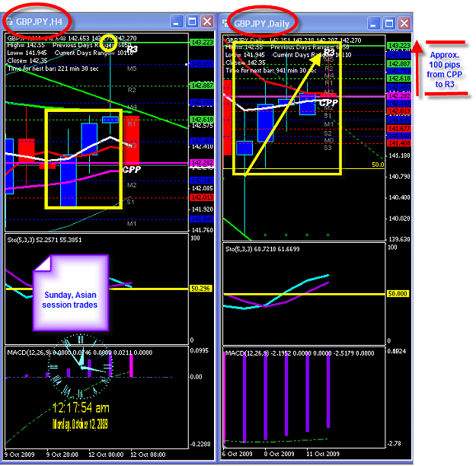This screenshot has width=476, height=466.
Task: Click the blue 142.753 price label in H4 window
Action: click(x=202, y=103)
